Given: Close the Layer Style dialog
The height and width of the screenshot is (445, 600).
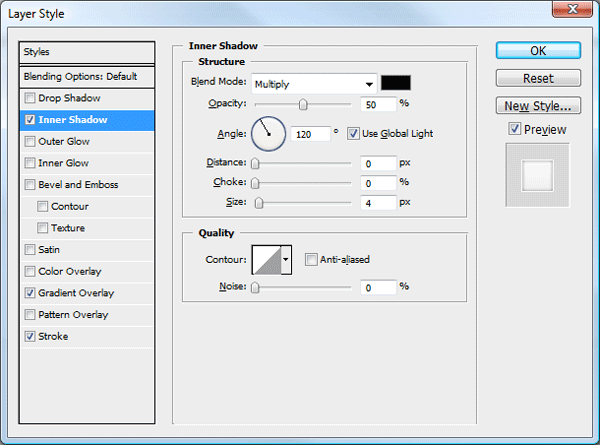Looking at the screenshot, I should click(572, 9).
